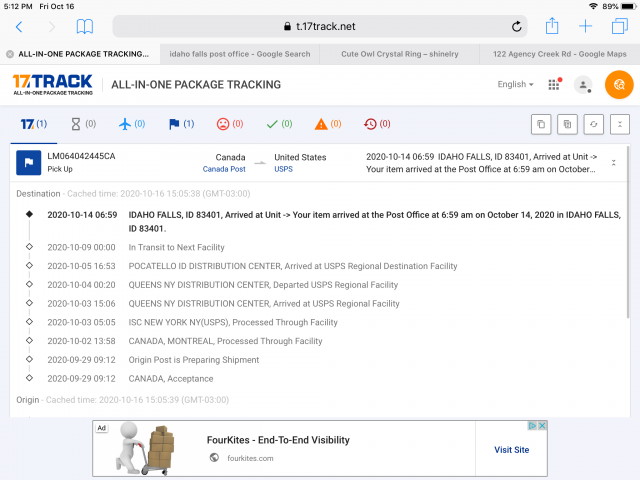
Task: Show all tabs overview icon
Action: pos(620,27)
